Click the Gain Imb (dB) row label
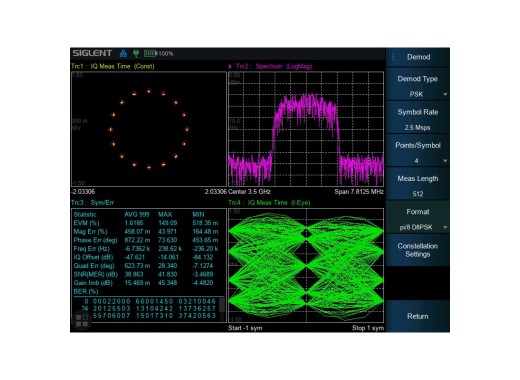Screen dimensions: 520x380 tap(93, 283)
